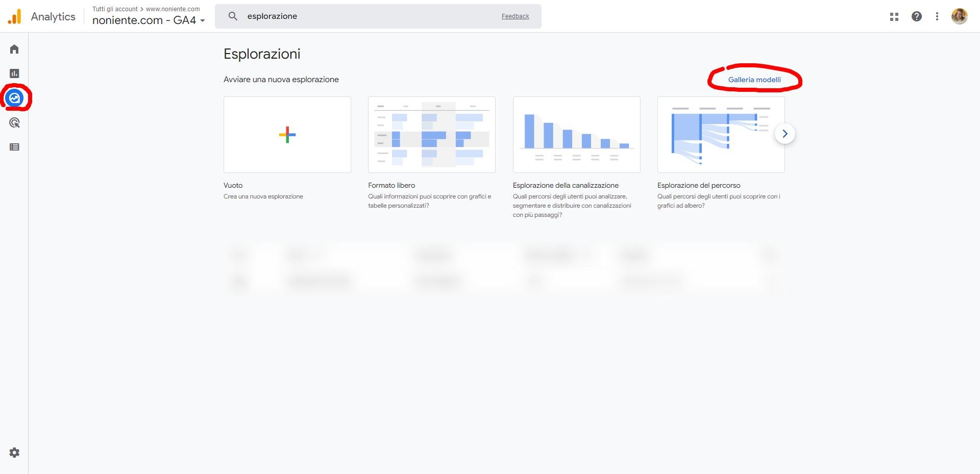Expand the noniente.com - GA4 property selector
This screenshot has height=474, width=980.
(149, 20)
